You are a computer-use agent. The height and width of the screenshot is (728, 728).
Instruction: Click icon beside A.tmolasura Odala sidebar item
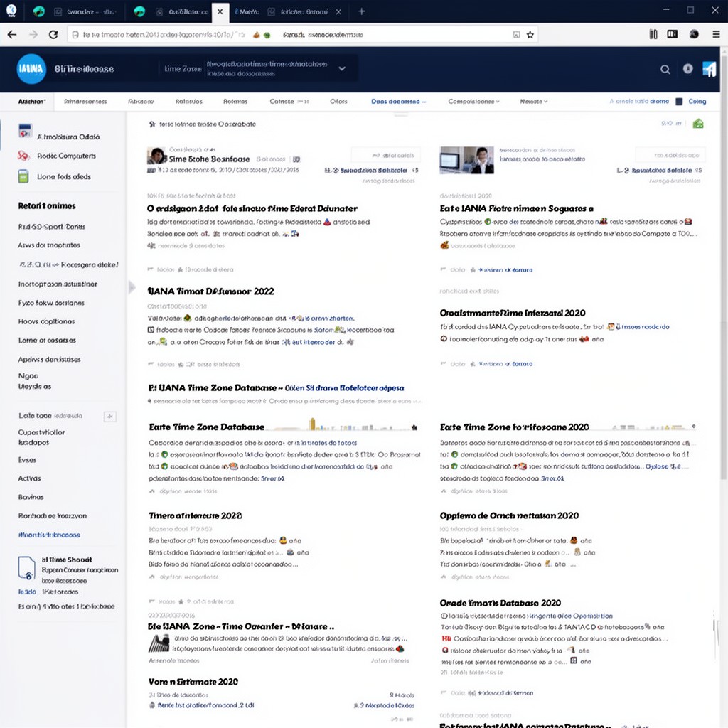point(25,131)
